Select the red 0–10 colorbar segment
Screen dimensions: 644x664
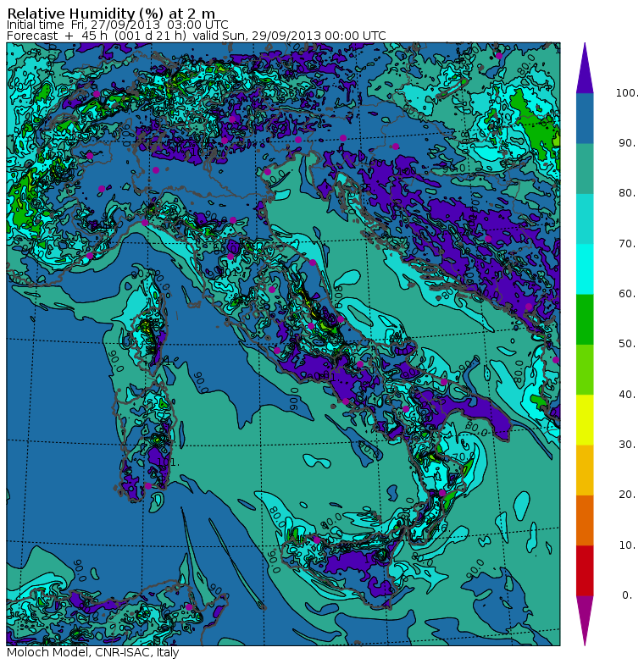click(585, 571)
